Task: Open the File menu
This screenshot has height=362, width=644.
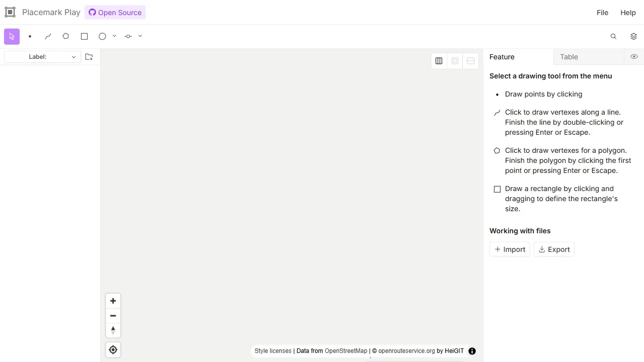Action: 602,13
